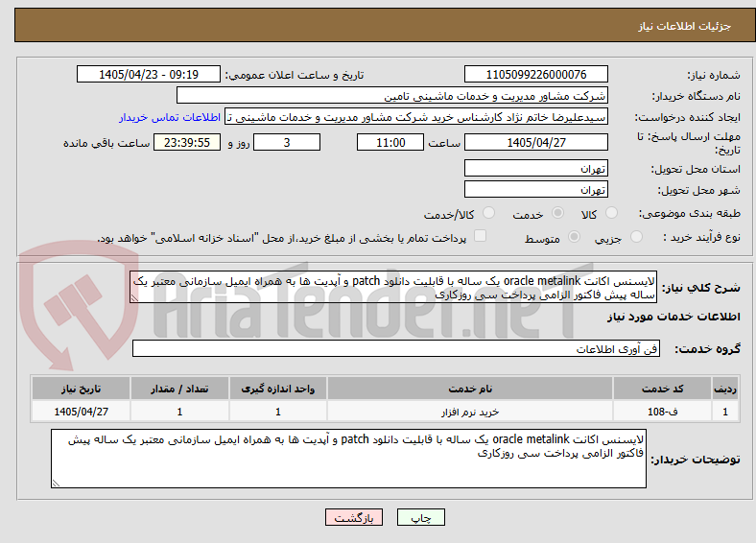Click the resize handle of the شرح کلی نیاز textarea
Image resolution: width=756 pixels, height=543 pixels.
pyautogui.click(x=134, y=298)
